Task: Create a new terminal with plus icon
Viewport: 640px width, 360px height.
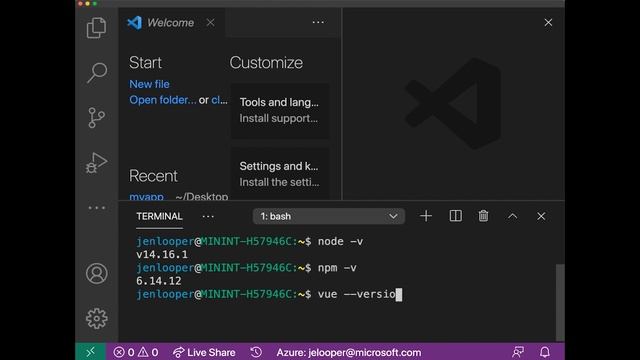Action: [x=426, y=216]
